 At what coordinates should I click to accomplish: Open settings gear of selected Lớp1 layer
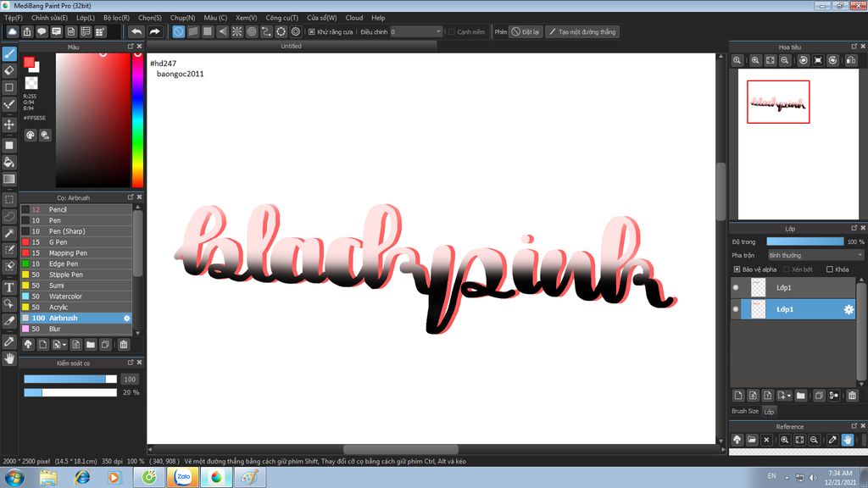(848, 309)
